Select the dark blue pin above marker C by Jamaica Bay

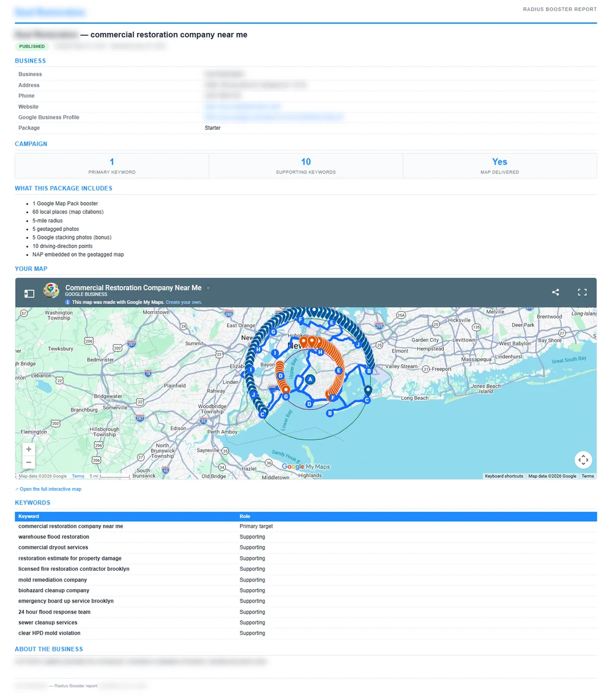click(368, 390)
